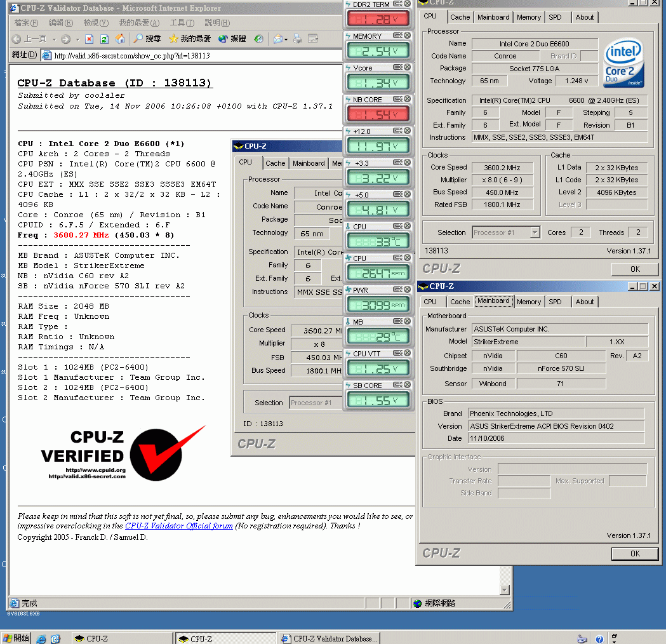Viewport: 666px width, 644px height.
Task: Open Cache tab in lower CPU-Z window
Action: [x=460, y=302]
